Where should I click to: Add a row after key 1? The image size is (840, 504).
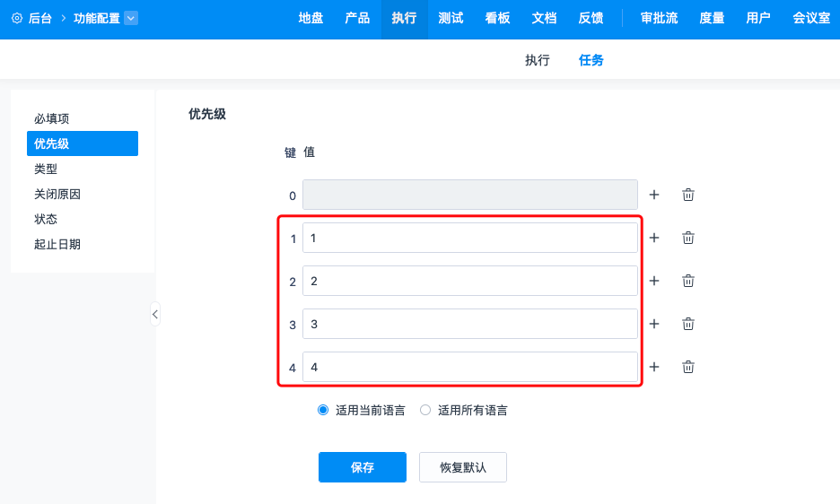point(654,238)
